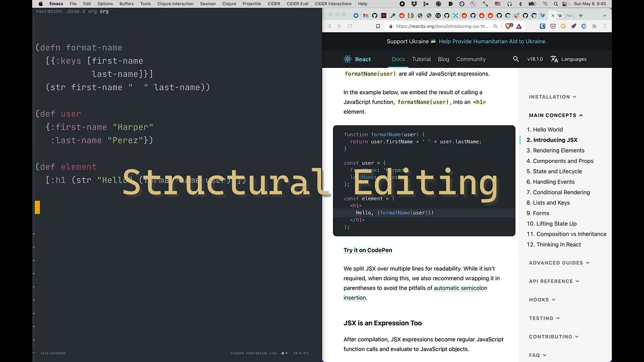Select the Docs tab on React site
644x362 pixels.
[398, 59]
